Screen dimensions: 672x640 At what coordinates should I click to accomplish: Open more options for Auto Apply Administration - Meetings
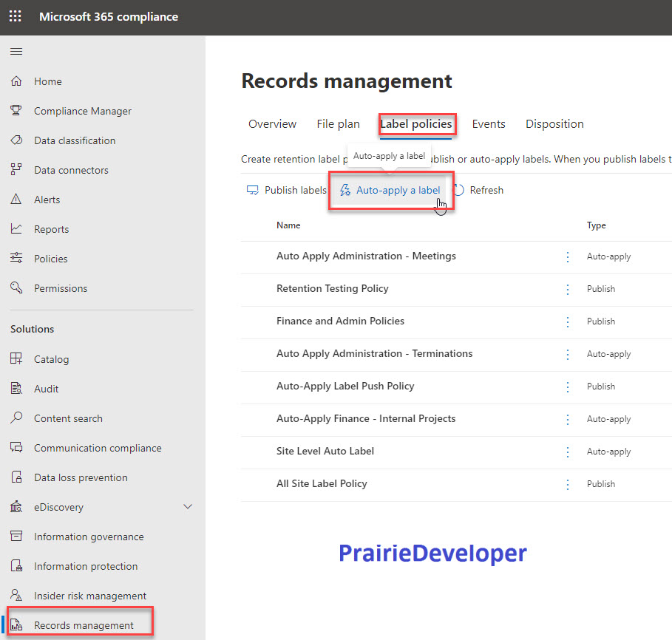point(568,256)
